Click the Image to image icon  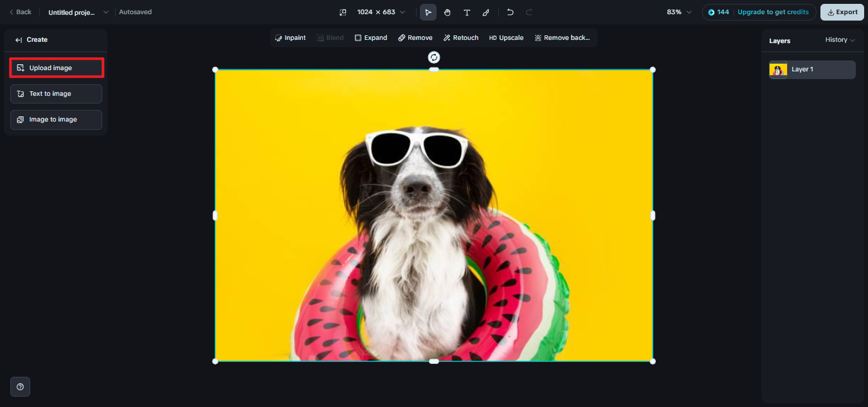[x=21, y=120]
